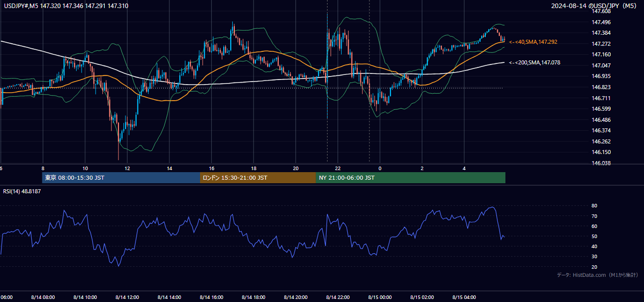Click the bottom time label 8/14 10:00

pos(85,297)
